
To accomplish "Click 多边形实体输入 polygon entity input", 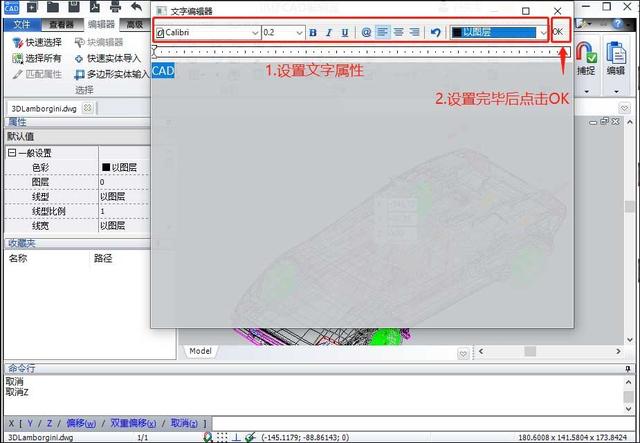I will 112,74.
